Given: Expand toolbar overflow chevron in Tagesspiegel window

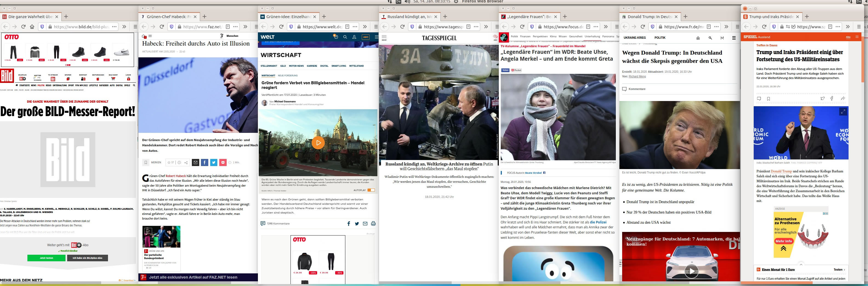Looking at the screenshot, I should [x=486, y=27].
